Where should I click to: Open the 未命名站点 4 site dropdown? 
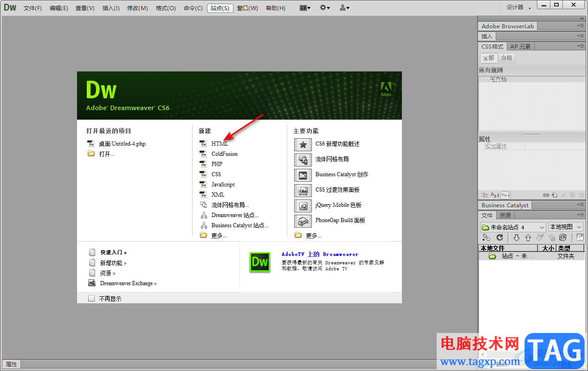(513, 227)
